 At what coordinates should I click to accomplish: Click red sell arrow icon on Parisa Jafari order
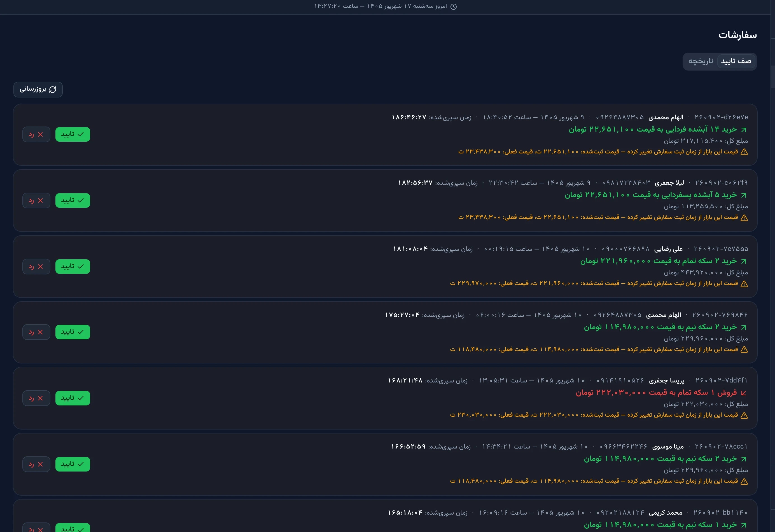tap(744, 393)
